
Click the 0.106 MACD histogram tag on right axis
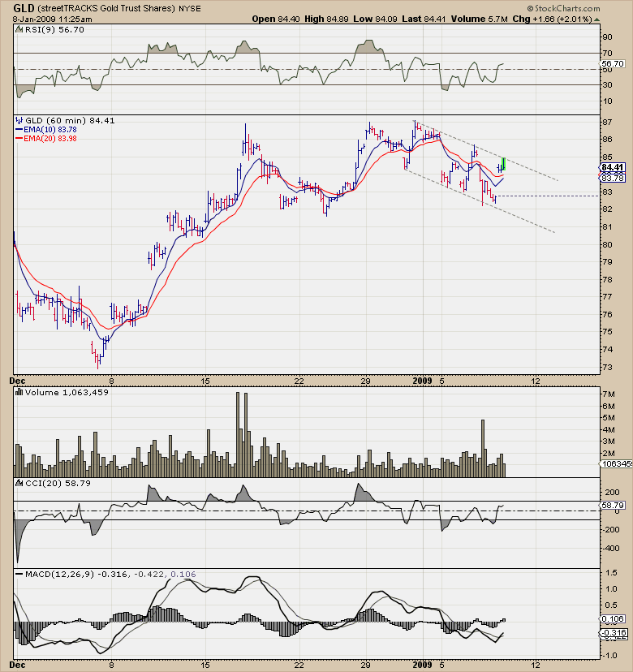click(613, 619)
